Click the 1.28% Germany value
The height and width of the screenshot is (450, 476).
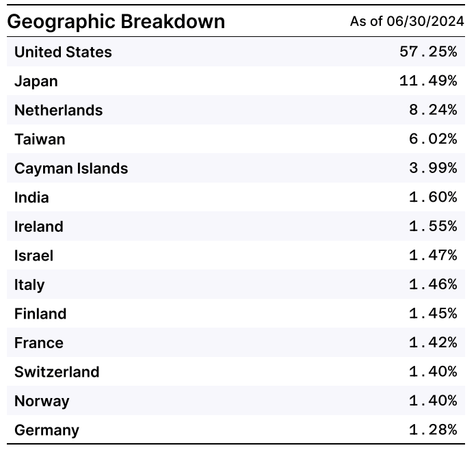pos(433,430)
